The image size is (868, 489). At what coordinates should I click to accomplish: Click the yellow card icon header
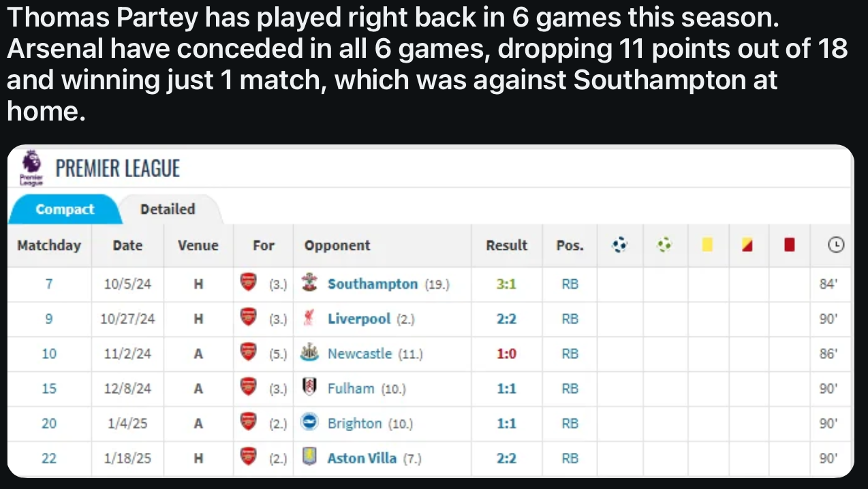(707, 245)
